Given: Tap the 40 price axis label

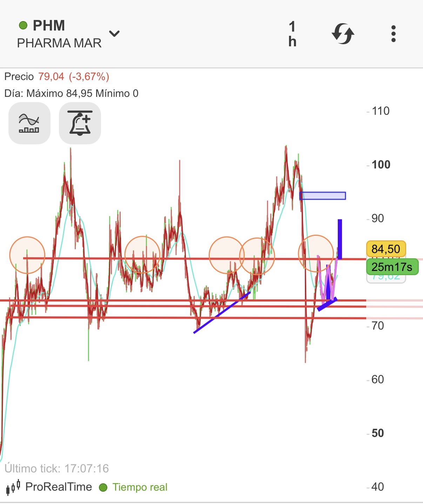Looking at the screenshot, I should pos(378,487).
